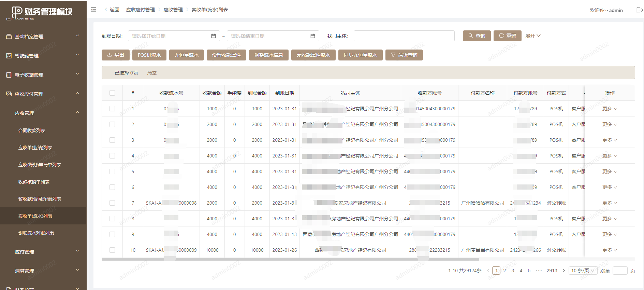The height and width of the screenshot is (290, 644).
Task: Select 实收单(流水)列表 sidebar item
Action: [43, 216]
